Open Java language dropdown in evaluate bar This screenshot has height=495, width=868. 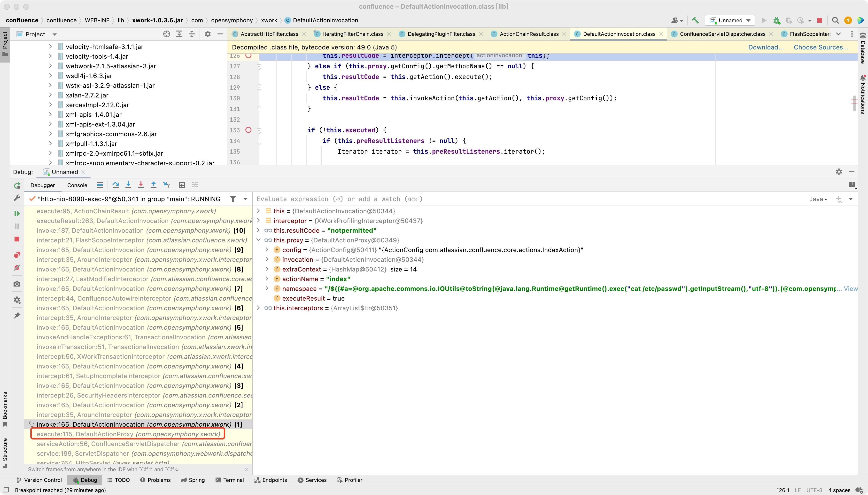pyautogui.click(x=818, y=199)
